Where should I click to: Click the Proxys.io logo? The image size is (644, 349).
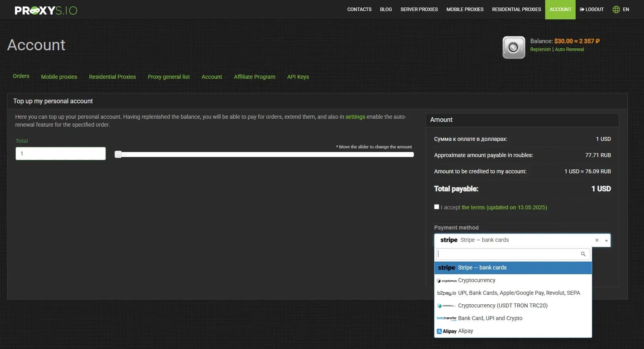[46, 10]
